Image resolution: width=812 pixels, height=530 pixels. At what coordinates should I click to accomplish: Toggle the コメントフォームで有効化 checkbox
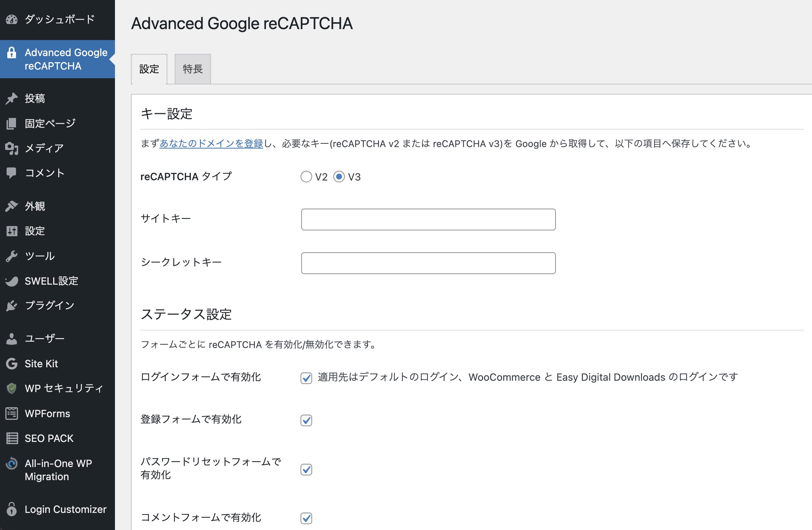[x=306, y=518]
